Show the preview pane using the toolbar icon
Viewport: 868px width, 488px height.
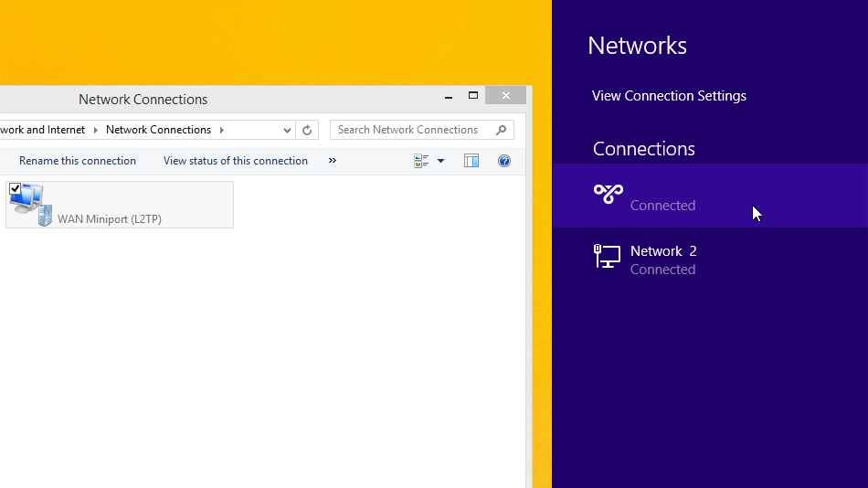click(471, 161)
